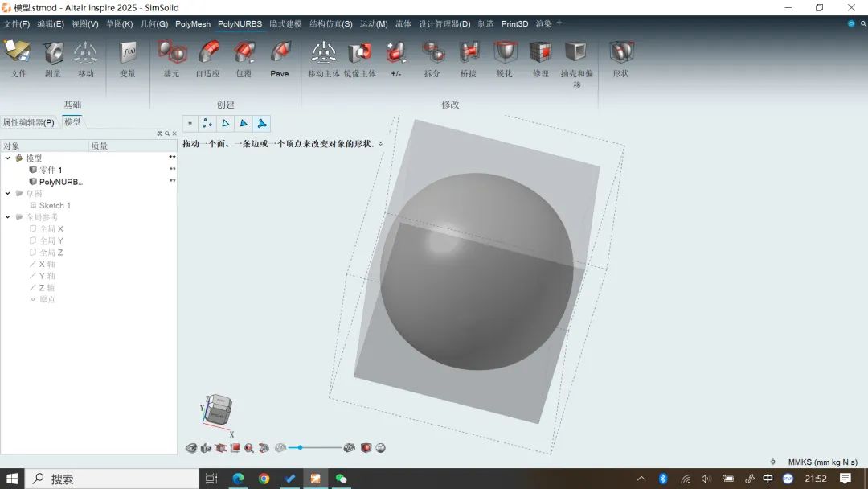Select Sketch 1 in the model tree
868x489 pixels.
click(x=54, y=205)
